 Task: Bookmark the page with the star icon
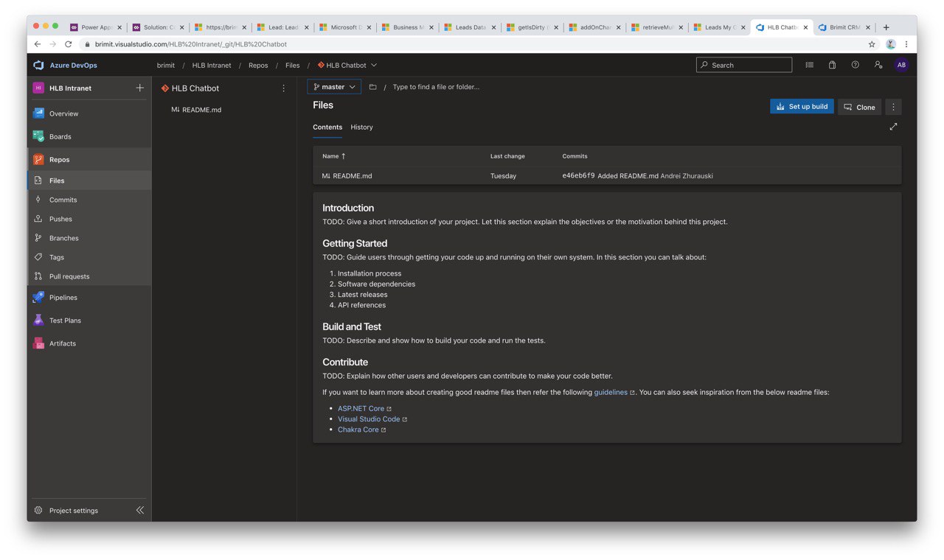[872, 44]
